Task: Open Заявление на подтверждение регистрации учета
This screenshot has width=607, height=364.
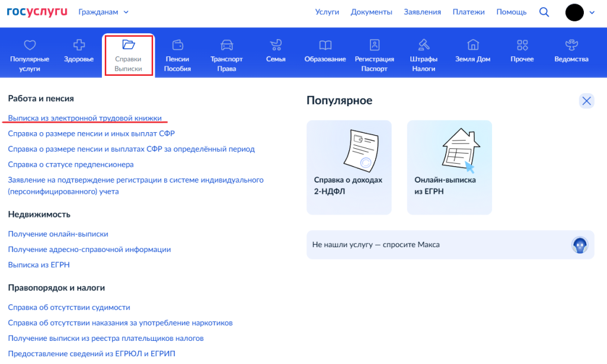Action: pyautogui.click(x=136, y=186)
